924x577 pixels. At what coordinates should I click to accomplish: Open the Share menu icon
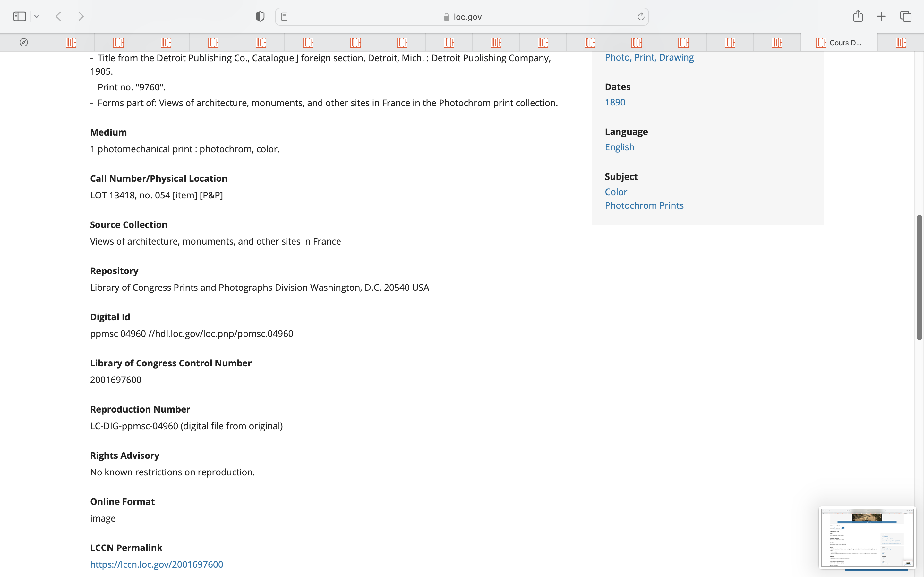coord(858,16)
